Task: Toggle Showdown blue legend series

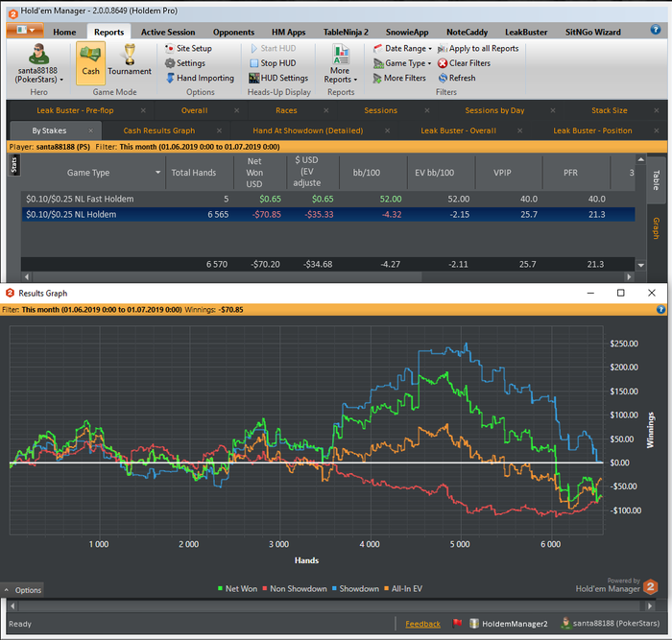Action: 355,588
